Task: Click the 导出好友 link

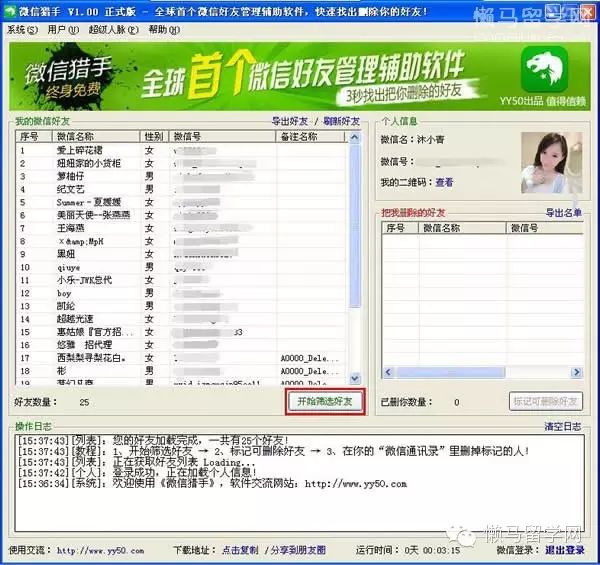Action: [x=291, y=121]
